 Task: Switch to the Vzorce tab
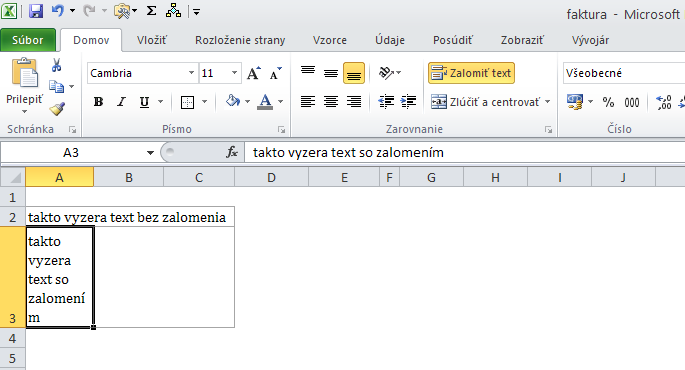pyautogui.click(x=330, y=40)
